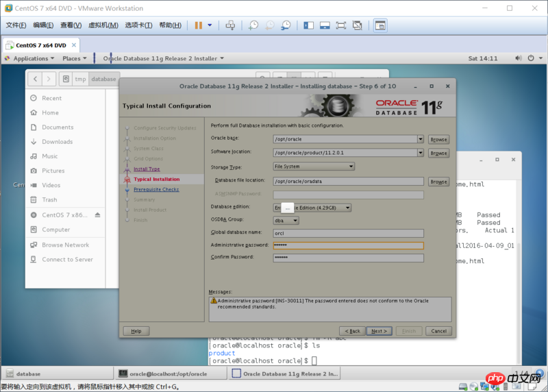Open the OSDBA Group dba dropdown
This screenshot has width=548, height=392.
[x=286, y=220]
